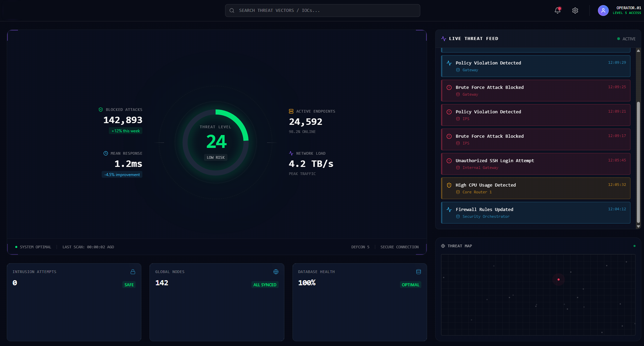Select the LOW RISK badge under threat gauge

(216, 157)
